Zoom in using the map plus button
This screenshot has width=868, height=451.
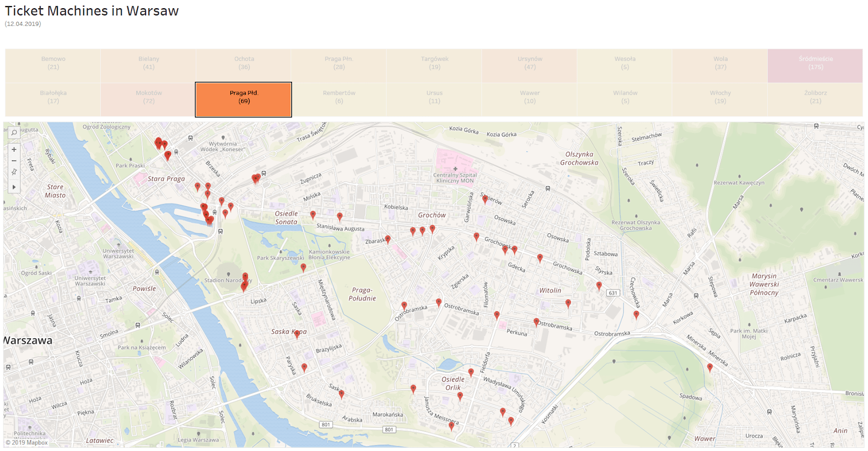click(x=14, y=149)
